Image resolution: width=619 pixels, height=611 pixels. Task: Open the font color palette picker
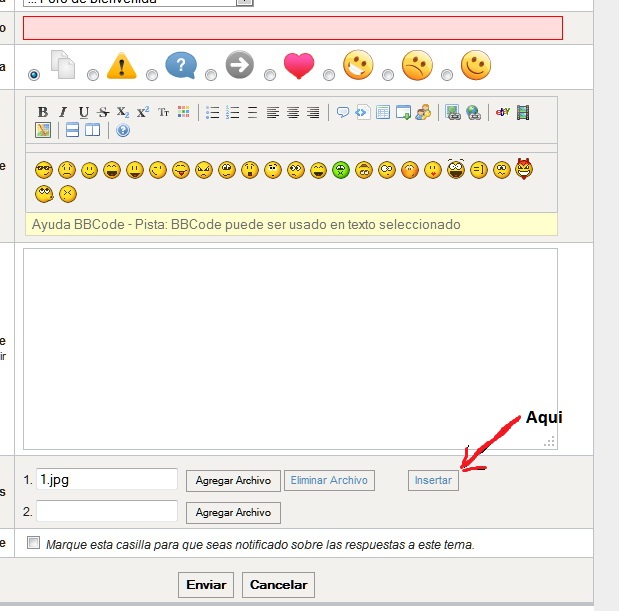(x=183, y=112)
